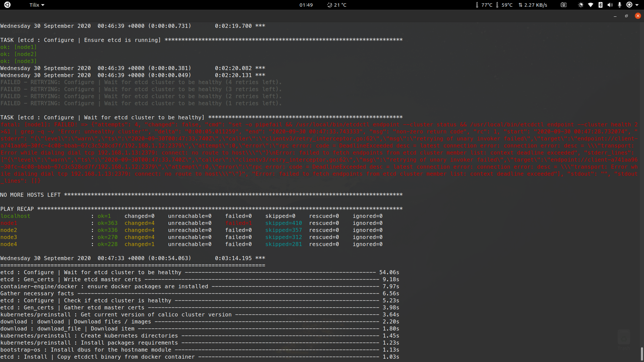Click the 'ok: [node2]' output line

[x=18, y=54]
